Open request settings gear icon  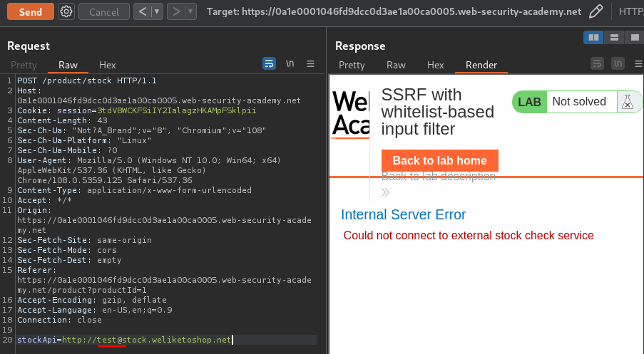coord(66,11)
